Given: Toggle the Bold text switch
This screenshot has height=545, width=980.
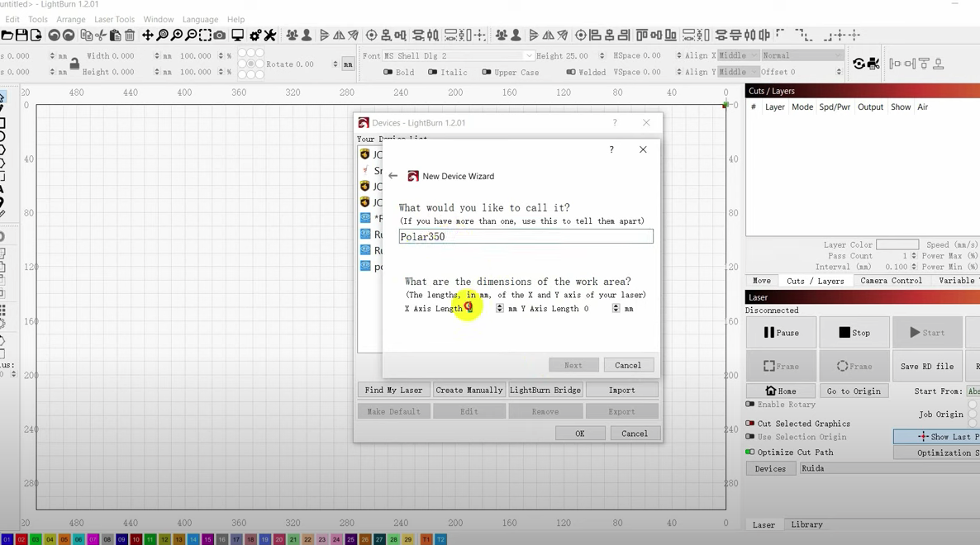Looking at the screenshot, I should (x=388, y=72).
